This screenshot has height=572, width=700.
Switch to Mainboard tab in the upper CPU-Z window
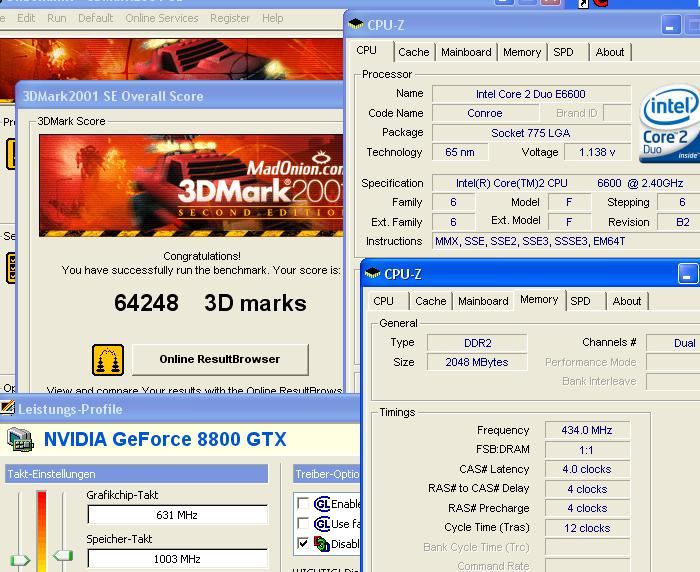[x=466, y=52]
